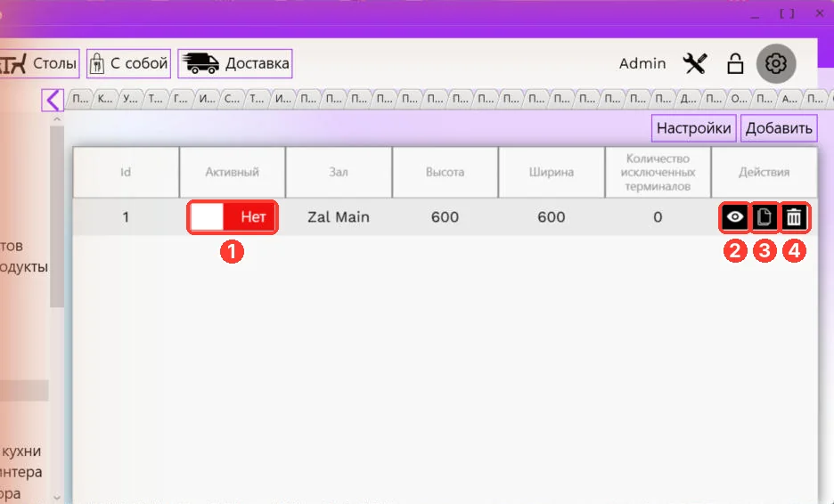Click the Добавить button
The width and height of the screenshot is (834, 504).
tap(779, 128)
